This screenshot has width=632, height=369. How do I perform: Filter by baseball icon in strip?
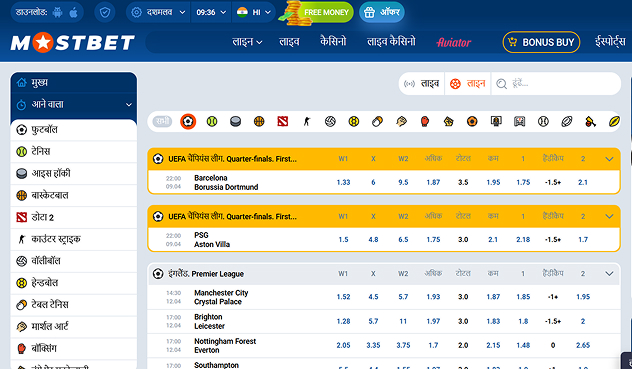[543, 121]
